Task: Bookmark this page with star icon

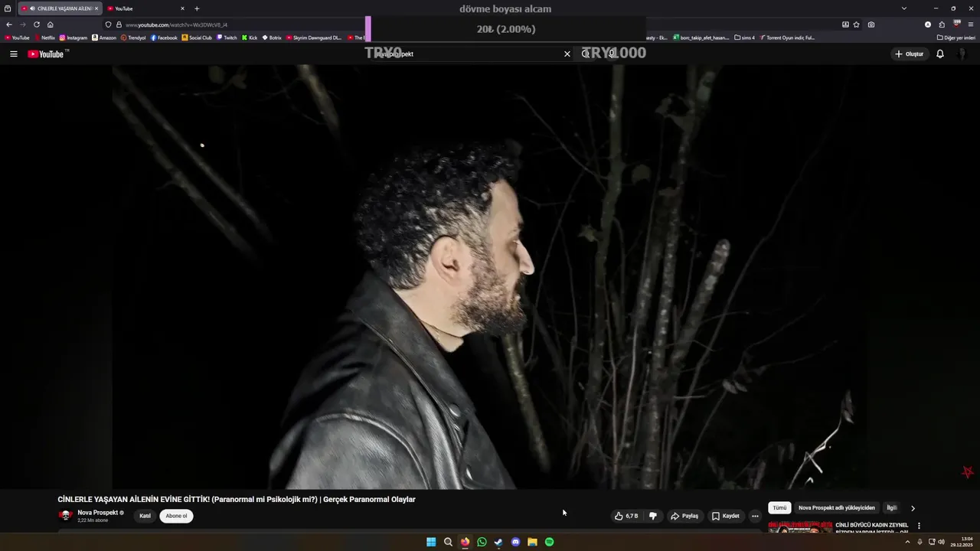Action: [x=856, y=24]
